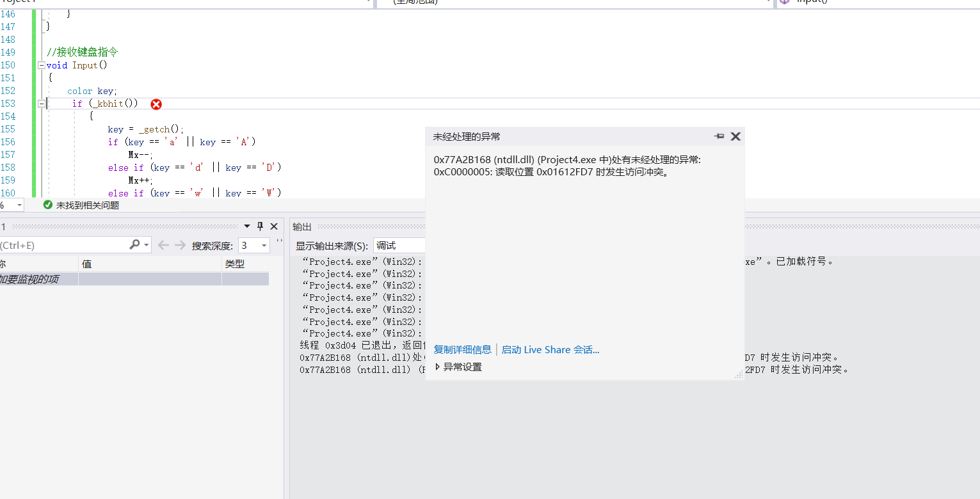The image size is (980, 499).
Task: Collapse the if (_kbhit()) block fold
Action: point(42,104)
